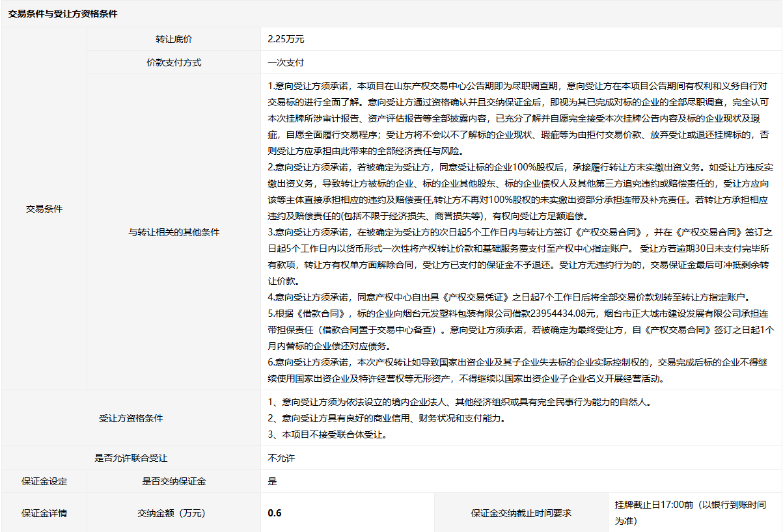Click the bold 0.6 deposit amount
The width and height of the screenshot is (783, 532).
275,513
